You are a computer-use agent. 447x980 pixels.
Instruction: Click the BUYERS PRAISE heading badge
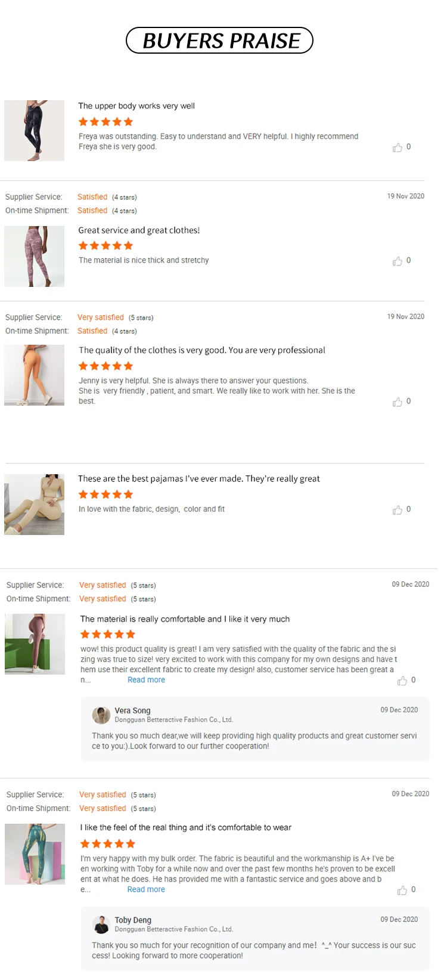click(219, 41)
